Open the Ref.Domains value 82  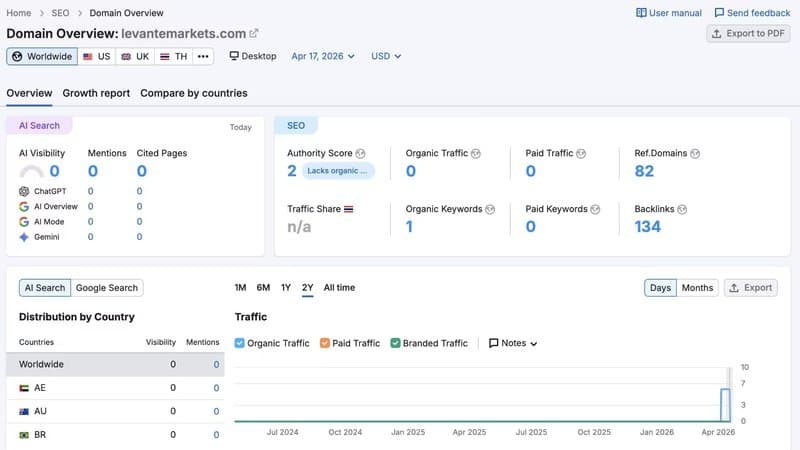pos(644,171)
